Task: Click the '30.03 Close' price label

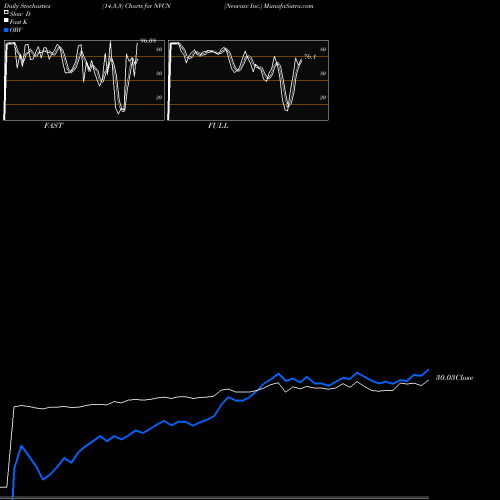Action: [x=455, y=378]
